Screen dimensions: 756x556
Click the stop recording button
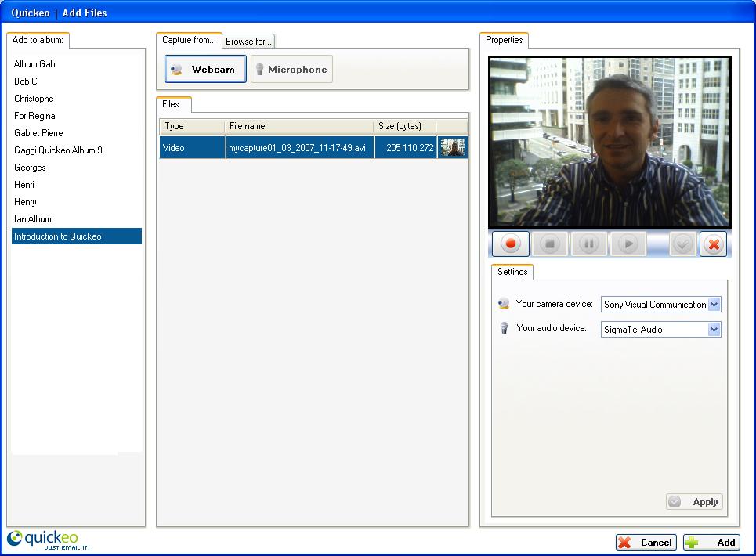550,244
